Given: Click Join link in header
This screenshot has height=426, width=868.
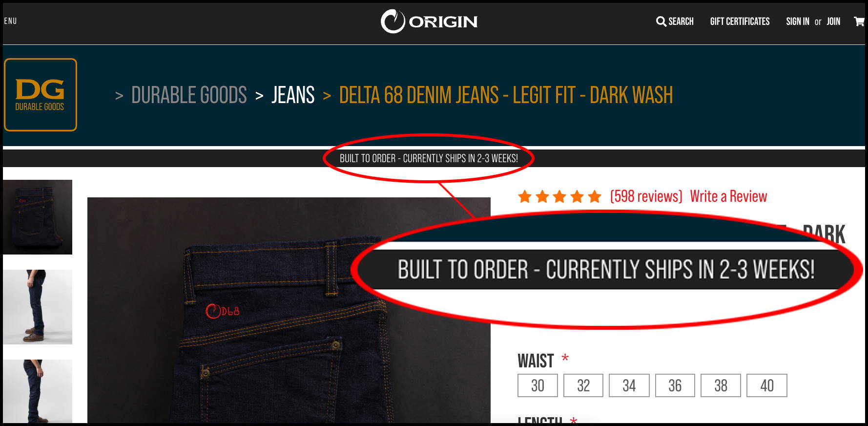Looking at the screenshot, I should [833, 21].
